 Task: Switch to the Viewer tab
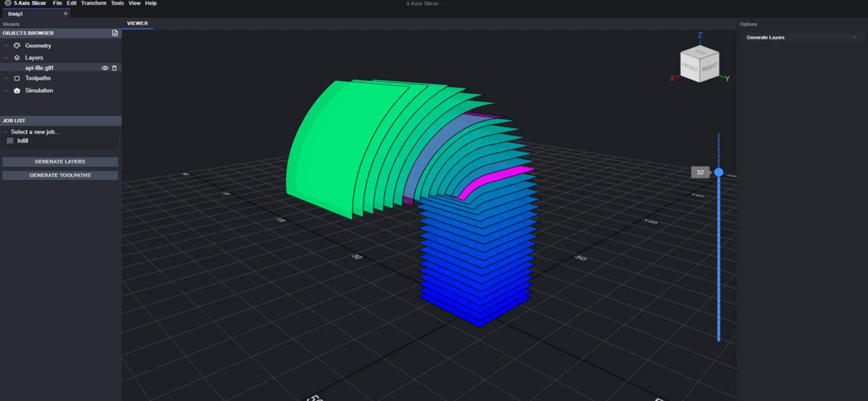click(x=137, y=23)
